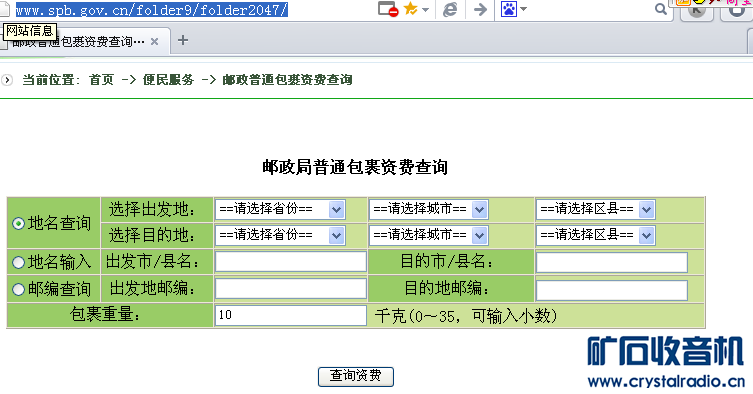The image size is (753, 394).
Task: Click the 千克(0~35, 可输入小数) hint text
Action: tap(466, 316)
